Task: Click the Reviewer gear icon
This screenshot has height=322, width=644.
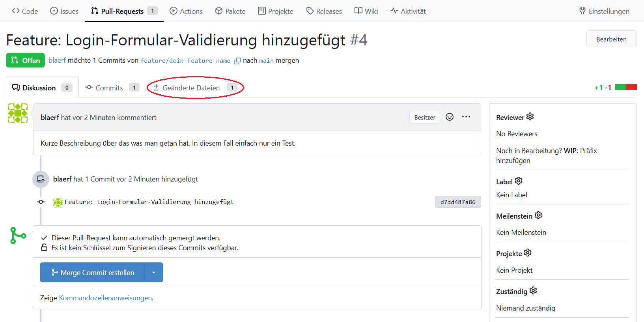Action: click(530, 117)
